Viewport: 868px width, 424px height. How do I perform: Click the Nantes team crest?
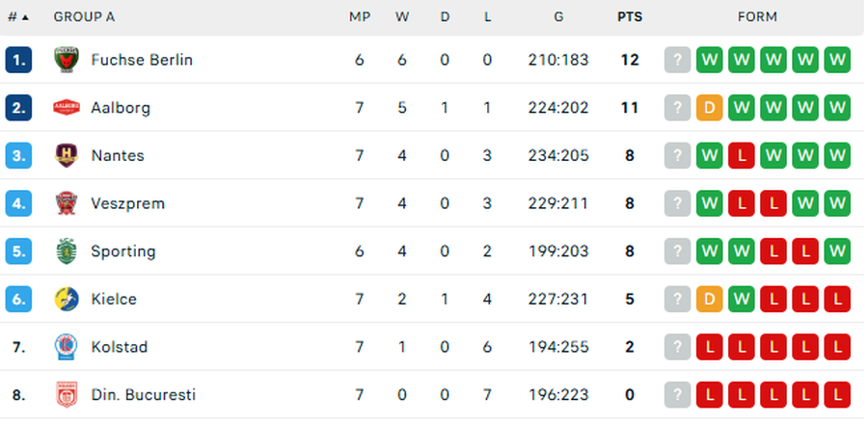(66, 155)
